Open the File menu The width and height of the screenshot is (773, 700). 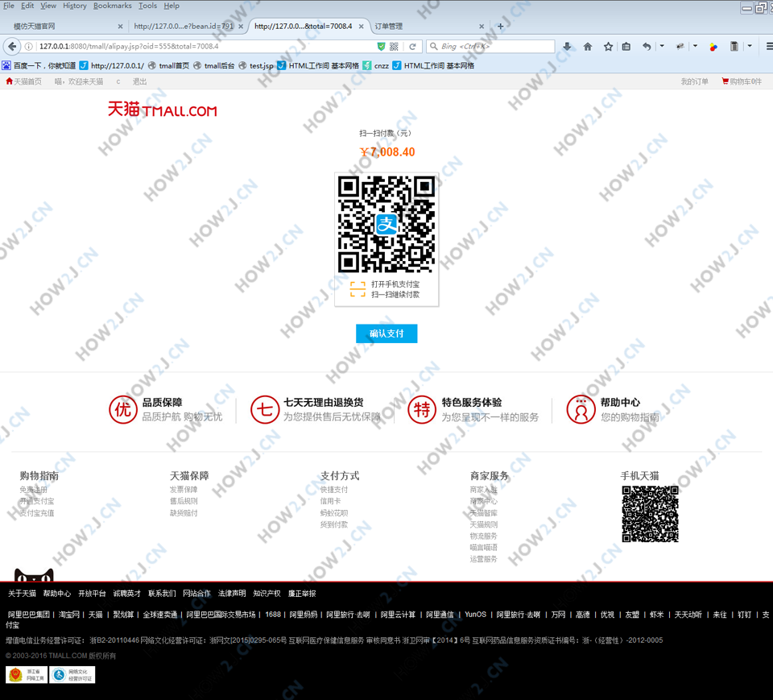coord(9,6)
